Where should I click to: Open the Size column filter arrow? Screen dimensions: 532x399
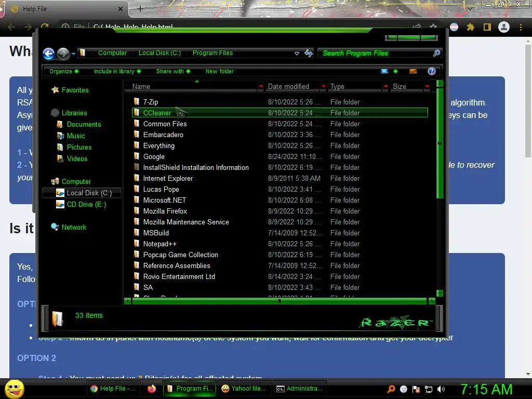[427, 87]
